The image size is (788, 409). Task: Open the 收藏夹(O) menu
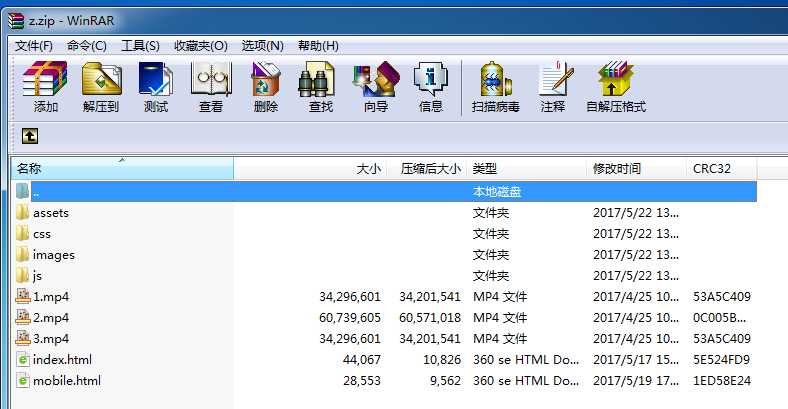pos(201,46)
